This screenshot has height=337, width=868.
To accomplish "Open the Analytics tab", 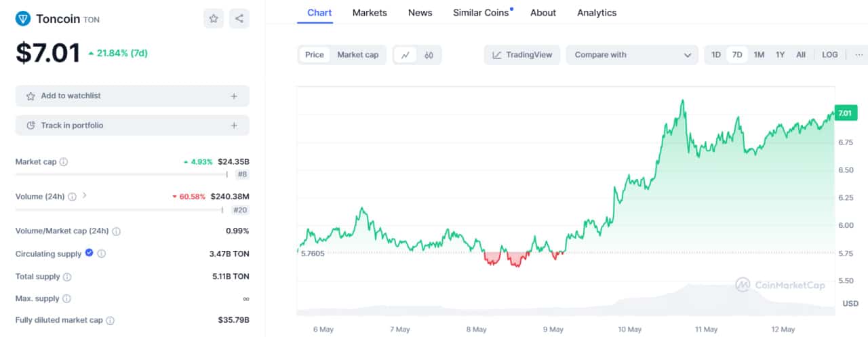I will (x=597, y=13).
